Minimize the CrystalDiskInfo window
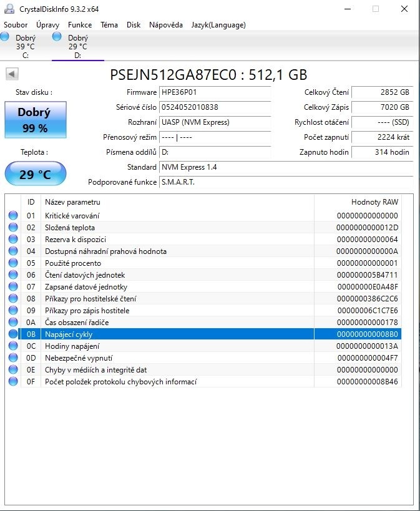 [348, 9]
